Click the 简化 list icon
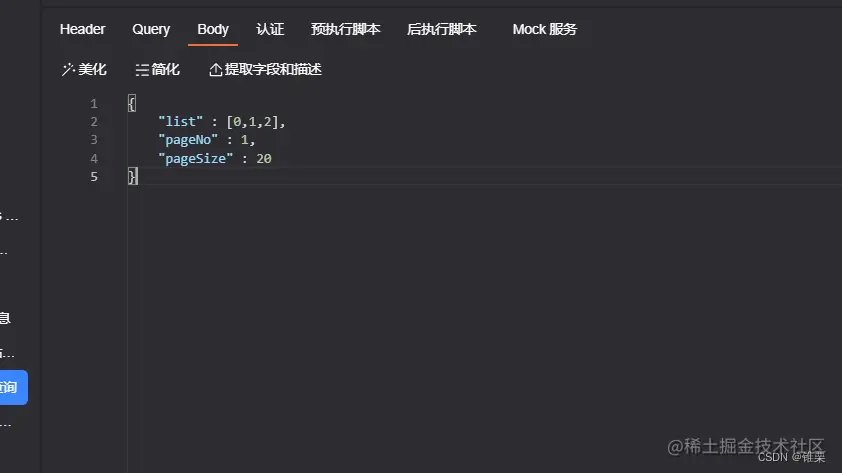 pos(142,70)
